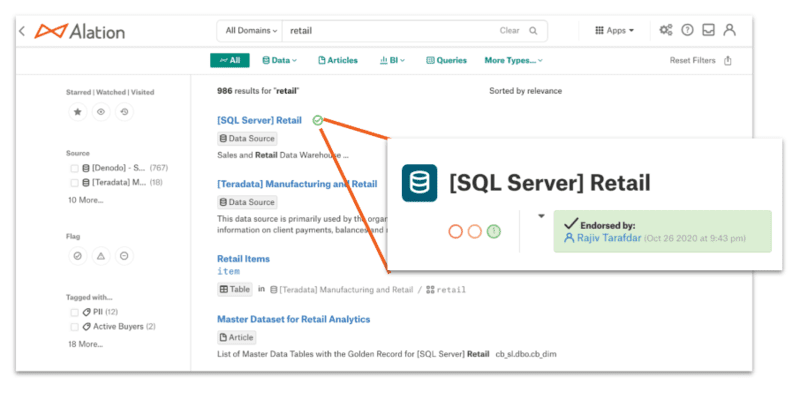Click the Table badge under Retail Items
Image resolution: width=799 pixels, height=399 pixels.
click(x=235, y=289)
